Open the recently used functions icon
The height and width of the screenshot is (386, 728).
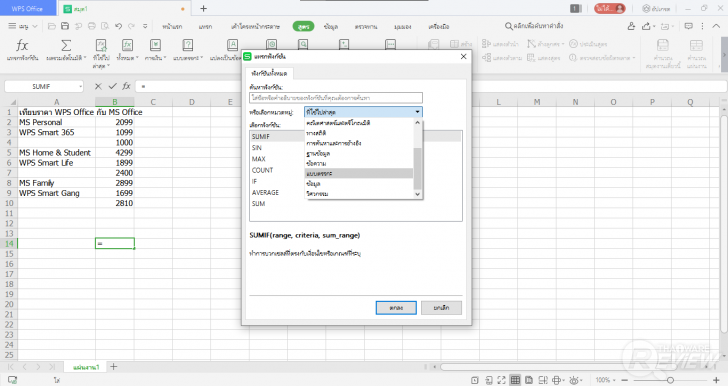(101, 46)
